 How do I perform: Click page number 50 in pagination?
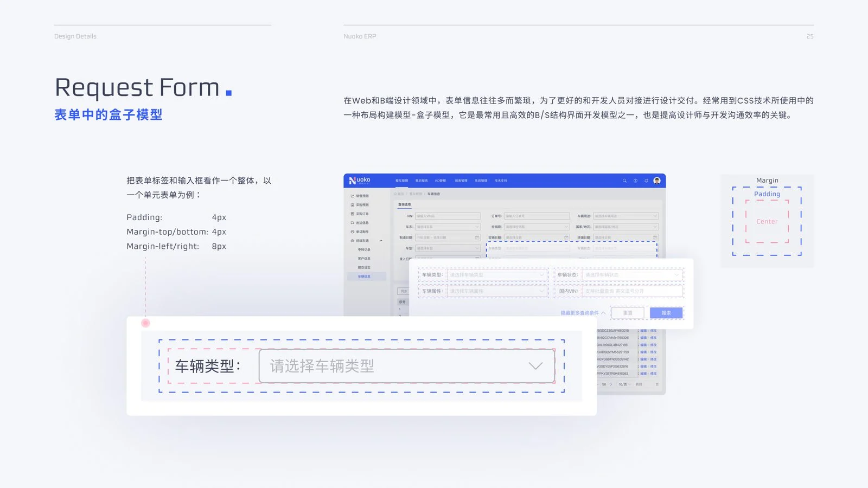[x=604, y=384]
